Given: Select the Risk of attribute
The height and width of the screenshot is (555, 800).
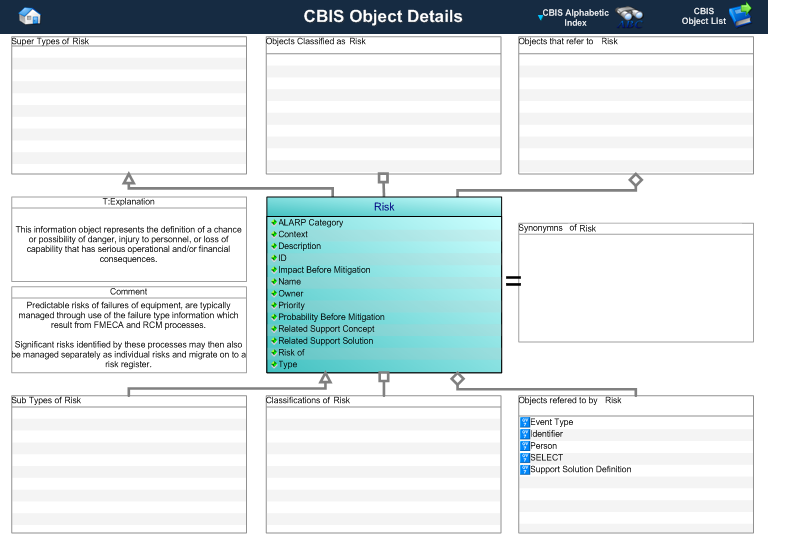Looking at the screenshot, I should pyautogui.click(x=291, y=352).
